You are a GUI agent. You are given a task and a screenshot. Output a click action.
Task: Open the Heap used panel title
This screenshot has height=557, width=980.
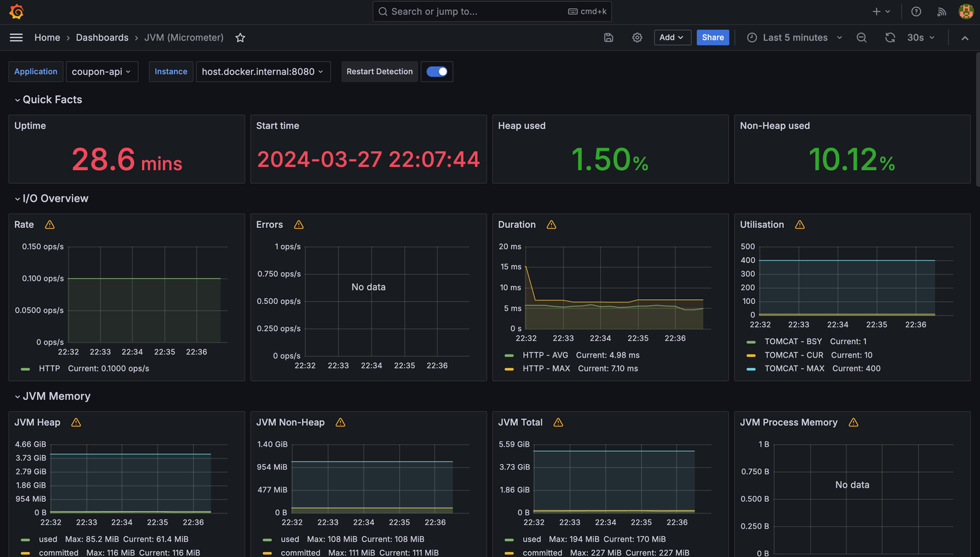[x=522, y=126]
